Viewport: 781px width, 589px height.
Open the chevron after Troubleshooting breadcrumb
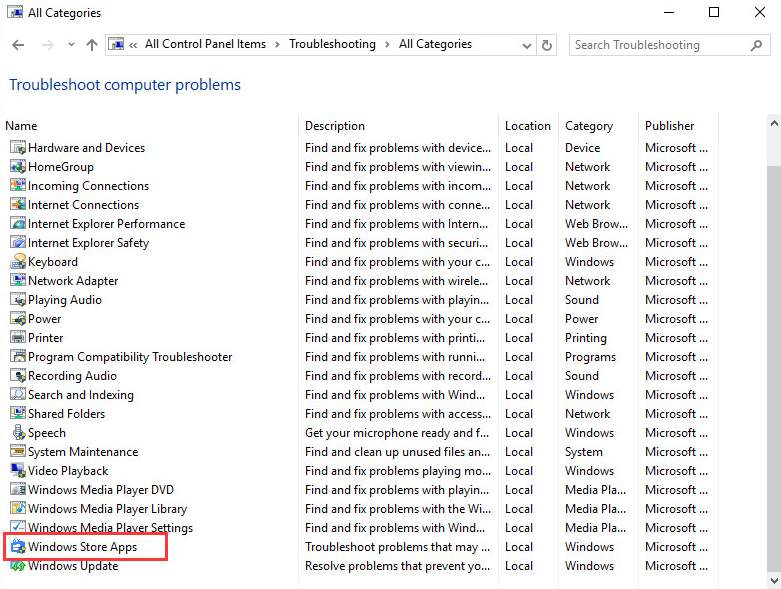[x=387, y=44]
